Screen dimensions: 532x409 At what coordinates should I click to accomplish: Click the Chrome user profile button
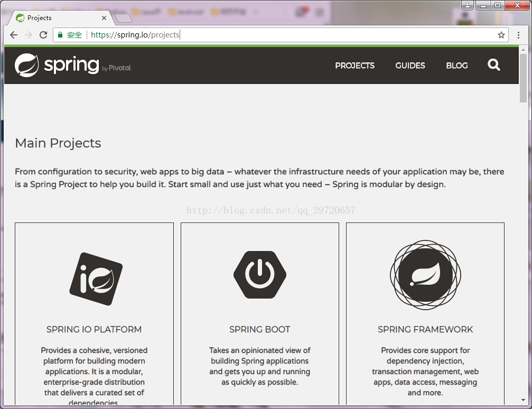click(467, 5)
